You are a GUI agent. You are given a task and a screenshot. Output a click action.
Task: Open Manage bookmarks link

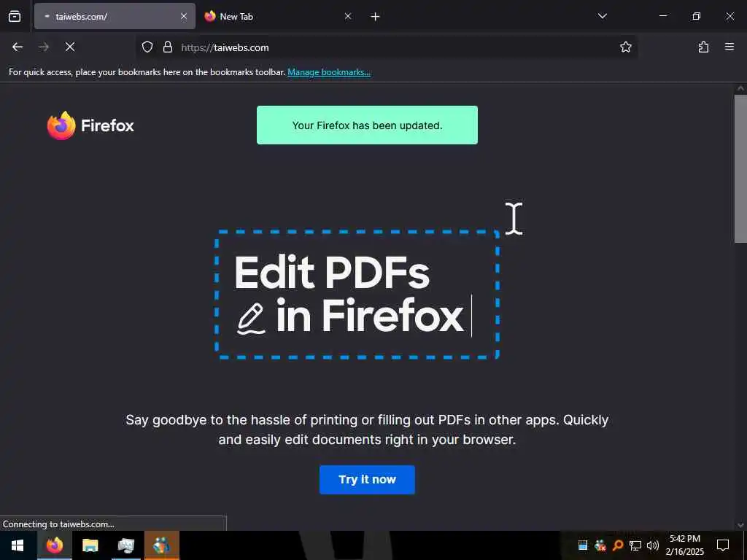point(329,72)
